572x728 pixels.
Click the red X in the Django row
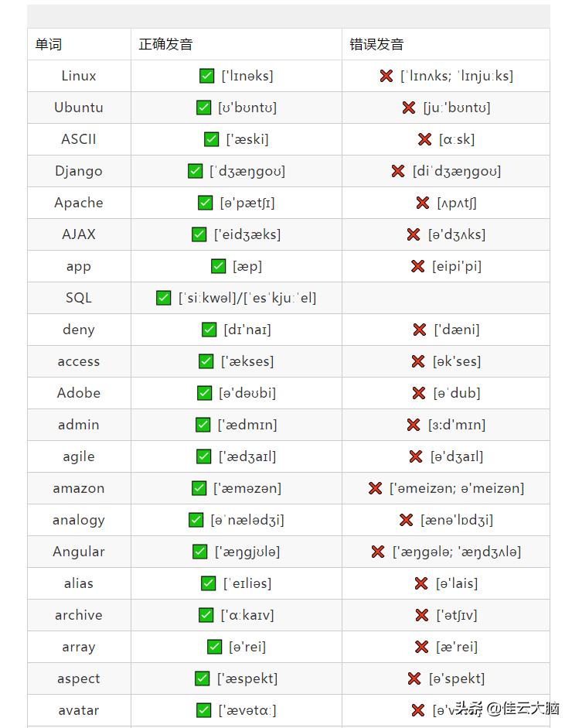tap(398, 171)
